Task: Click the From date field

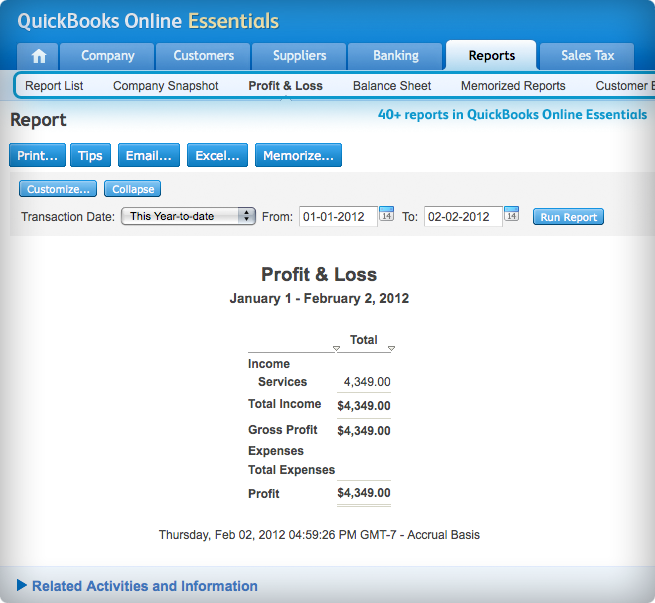Action: (x=338, y=216)
